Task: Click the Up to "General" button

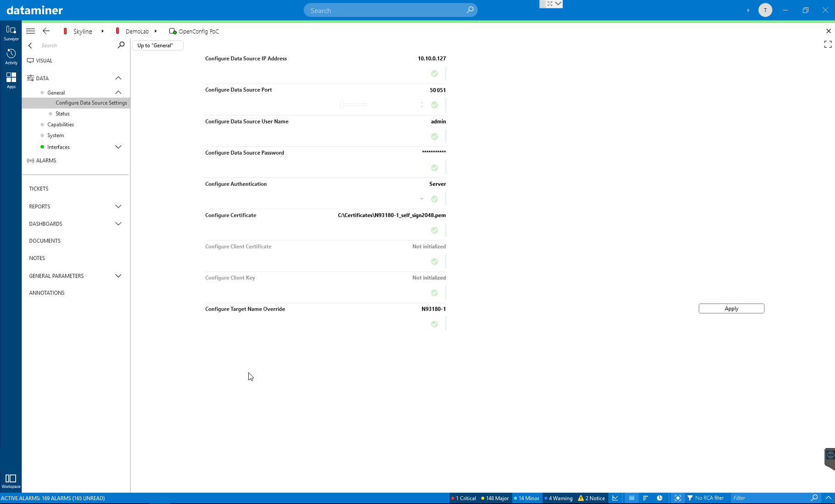Action: 157,45
